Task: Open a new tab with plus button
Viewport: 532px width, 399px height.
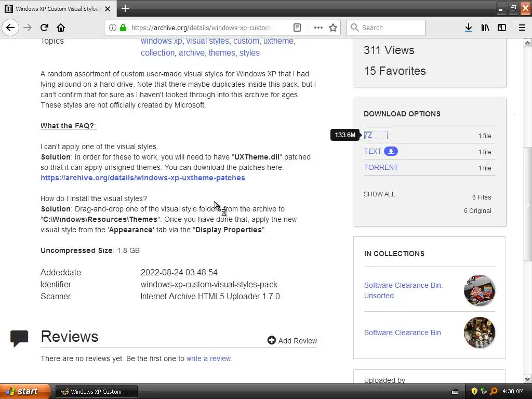Action: click(x=125, y=8)
